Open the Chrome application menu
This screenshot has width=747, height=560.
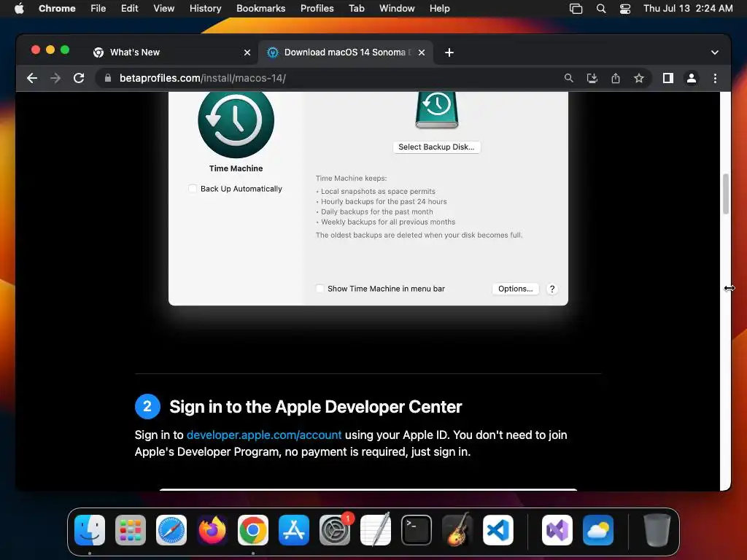tap(57, 8)
